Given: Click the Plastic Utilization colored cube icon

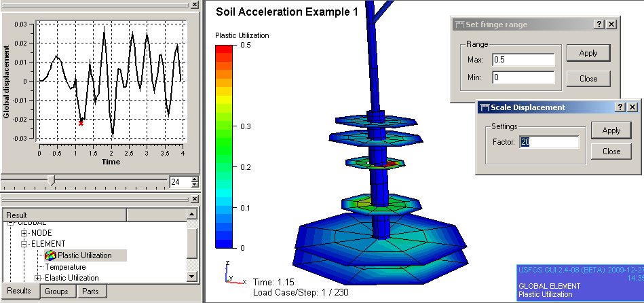Looking at the screenshot, I should [50, 255].
